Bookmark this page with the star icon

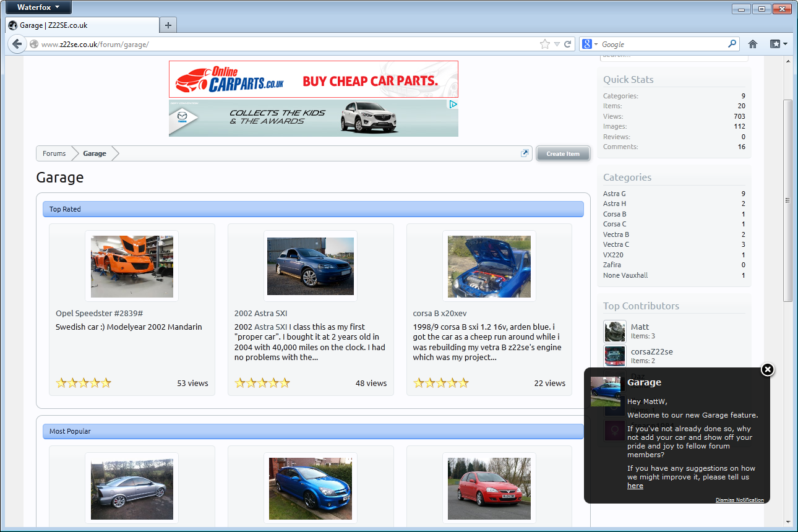[544, 44]
